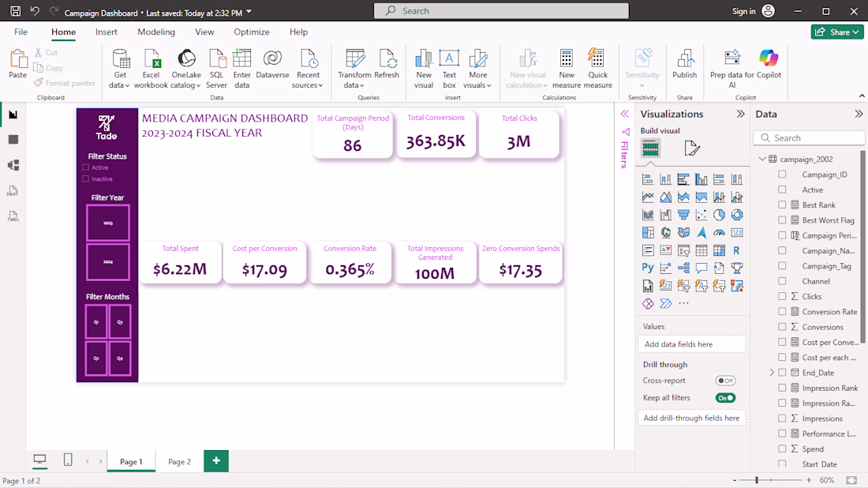
Task: Create a Quick measure
Action: point(597,60)
